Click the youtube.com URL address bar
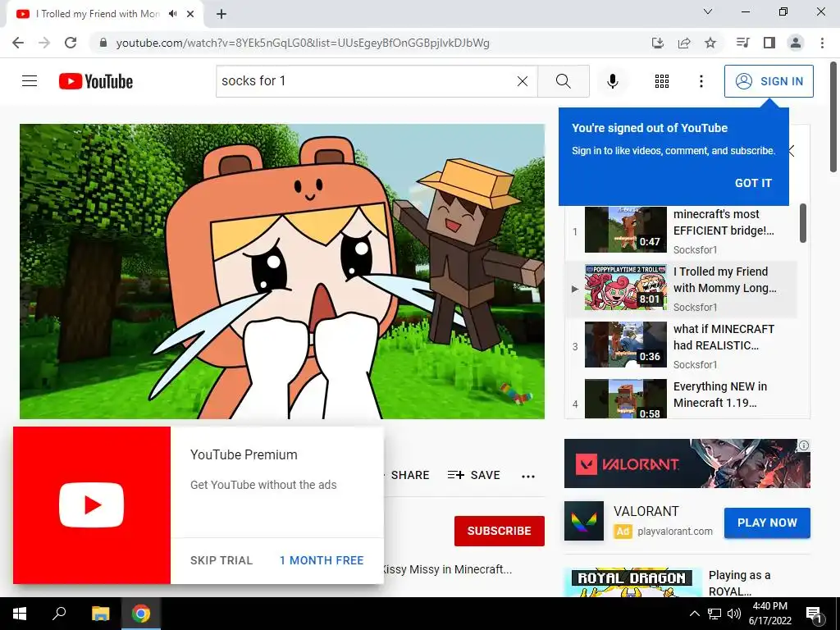Screen dimensions: 840x630 click(x=303, y=43)
